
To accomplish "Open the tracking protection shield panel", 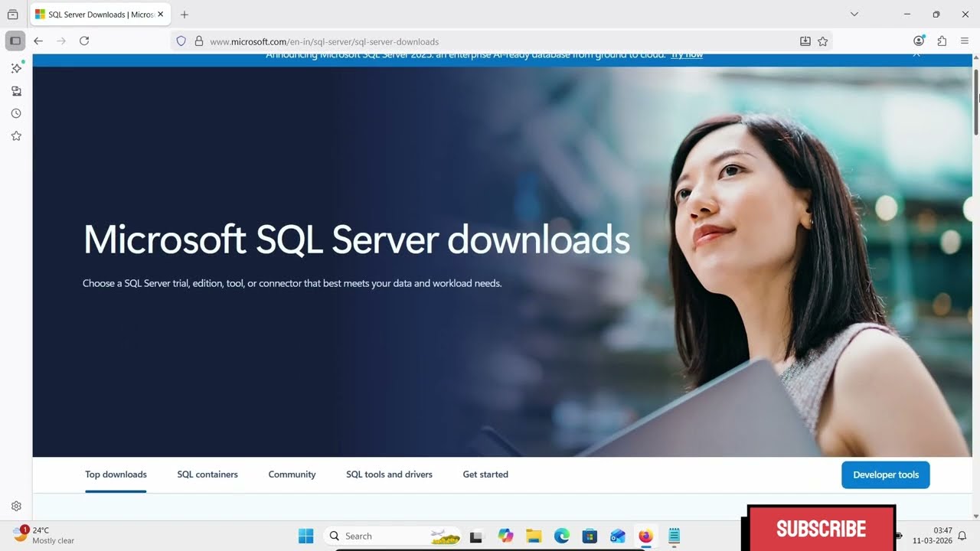I will (x=181, y=41).
